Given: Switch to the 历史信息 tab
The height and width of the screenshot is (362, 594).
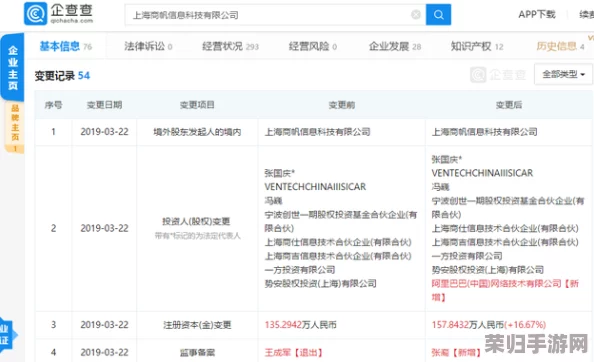Looking at the screenshot, I should 560,46.
